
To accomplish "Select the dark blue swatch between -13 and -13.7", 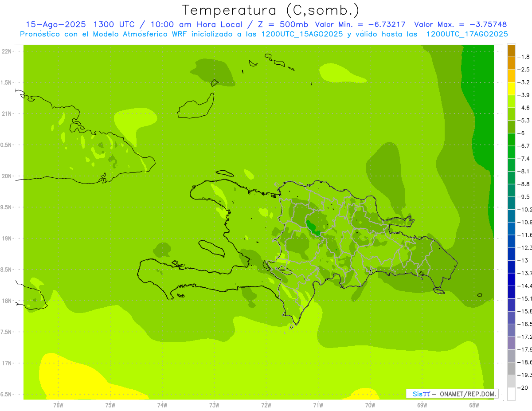I will [x=511, y=267].
